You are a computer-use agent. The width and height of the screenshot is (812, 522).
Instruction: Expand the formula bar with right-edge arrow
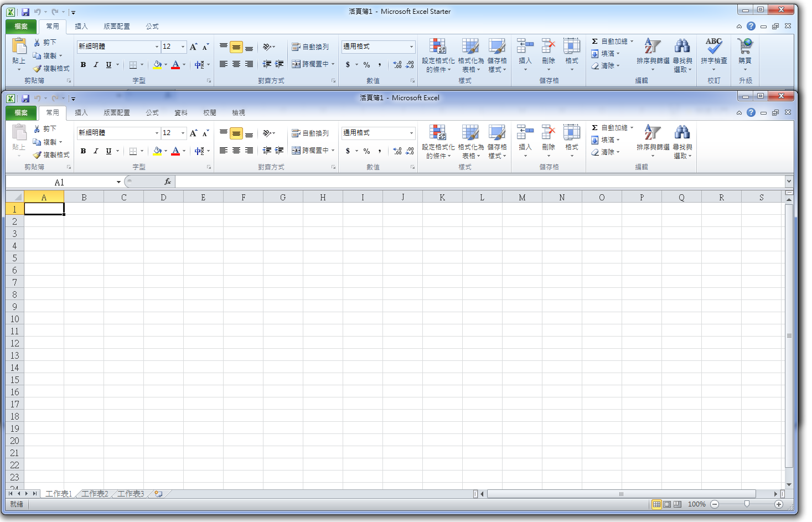pos(789,181)
